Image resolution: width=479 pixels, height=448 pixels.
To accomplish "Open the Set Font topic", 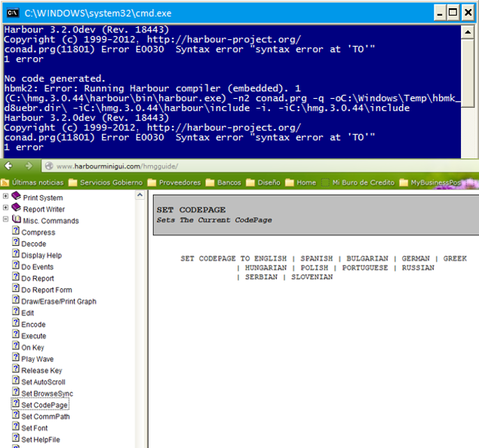I will [35, 428].
